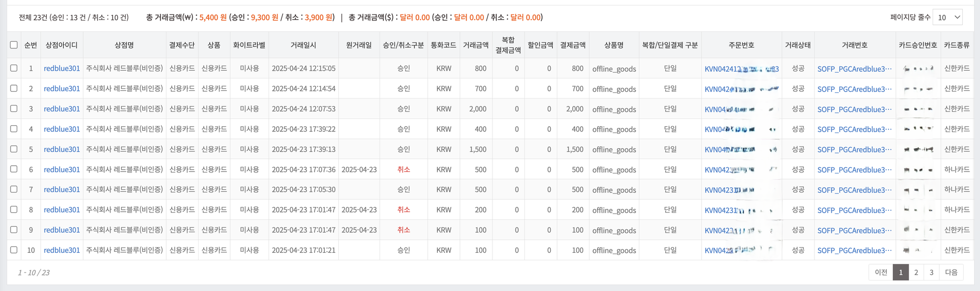980x291 pixels.
Task: Select timestamp 2025-04-24 12:15:05
Action: pos(303,68)
